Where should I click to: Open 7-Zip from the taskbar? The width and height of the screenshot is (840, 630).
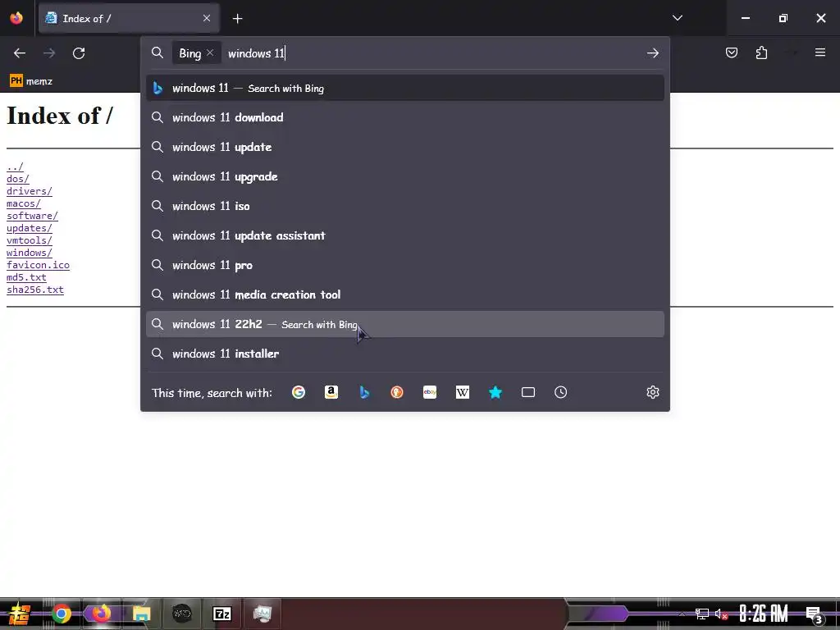221,614
